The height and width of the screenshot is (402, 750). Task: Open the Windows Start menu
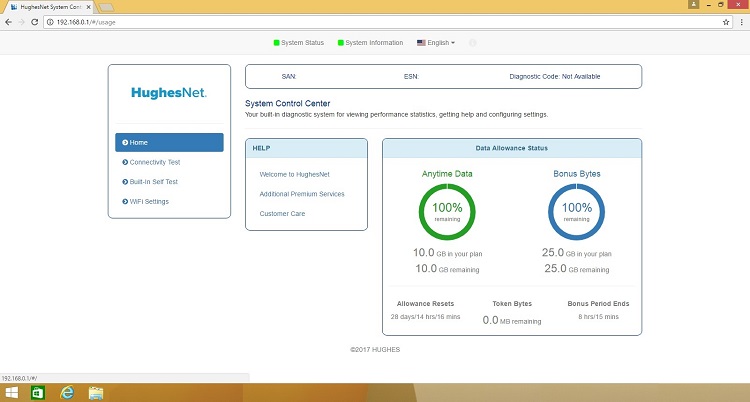tap(11, 393)
